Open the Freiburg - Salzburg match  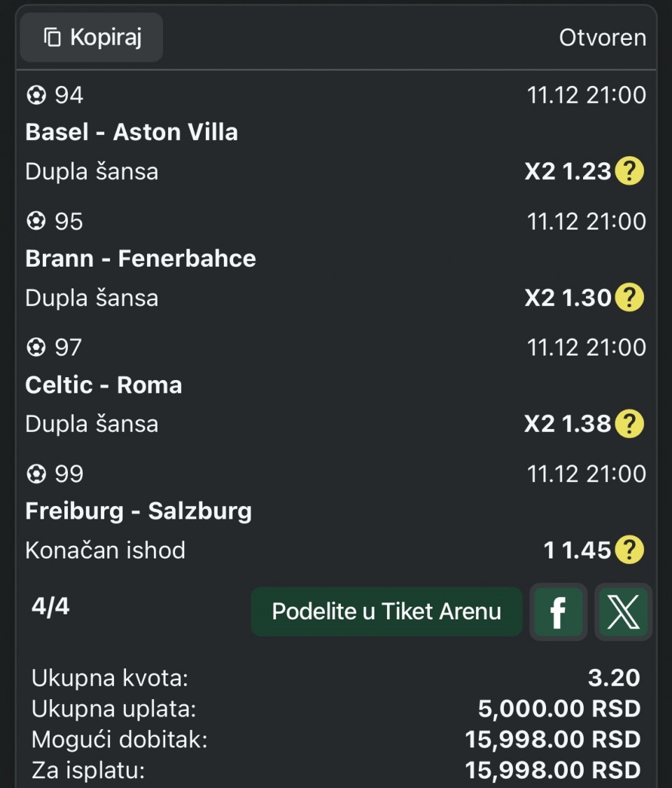click(139, 511)
